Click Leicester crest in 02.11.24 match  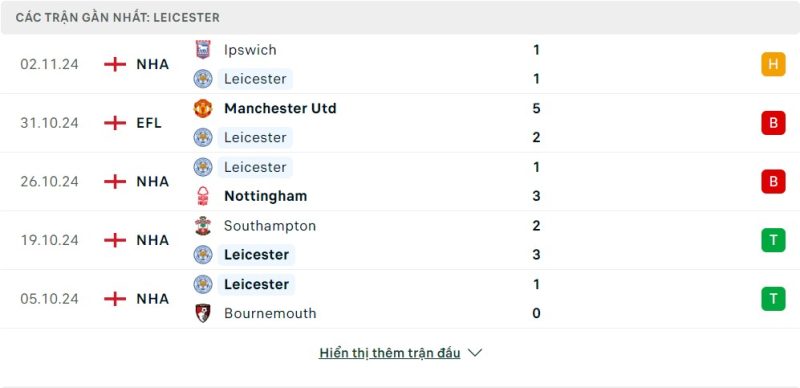(x=203, y=79)
